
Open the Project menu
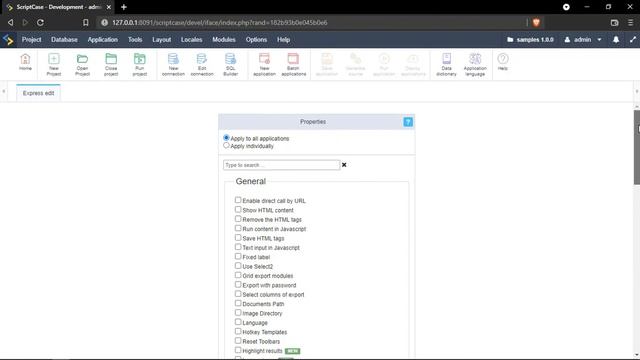(31, 40)
